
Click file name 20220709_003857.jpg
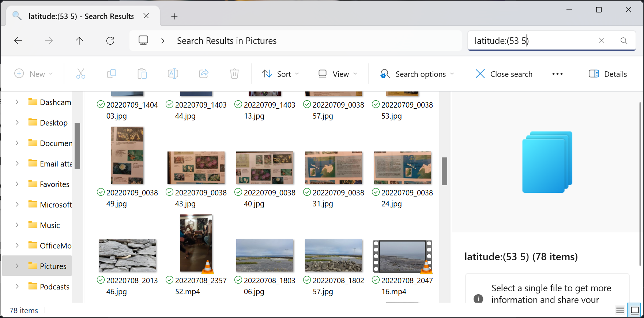point(338,110)
